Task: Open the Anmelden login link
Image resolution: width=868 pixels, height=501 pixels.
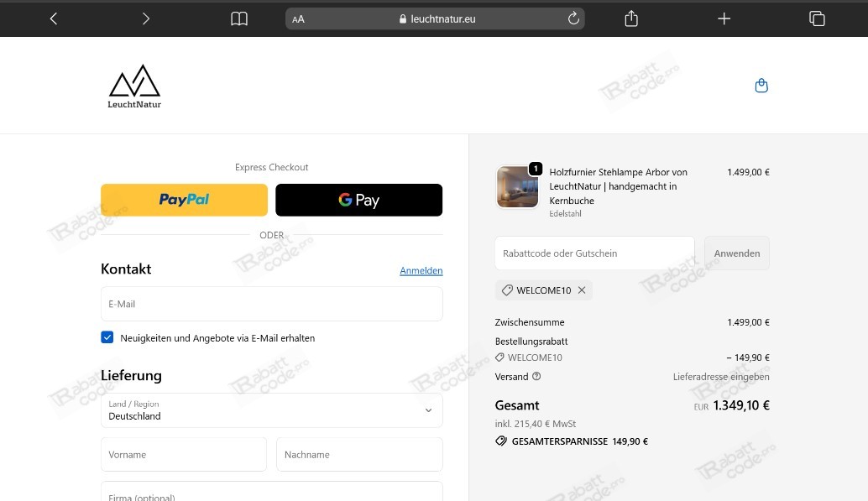Action: click(x=421, y=270)
